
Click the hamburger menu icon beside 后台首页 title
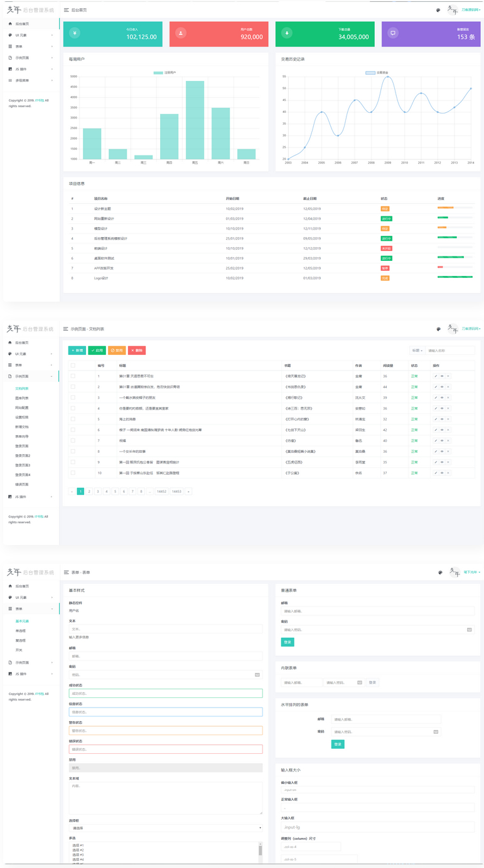tap(67, 11)
